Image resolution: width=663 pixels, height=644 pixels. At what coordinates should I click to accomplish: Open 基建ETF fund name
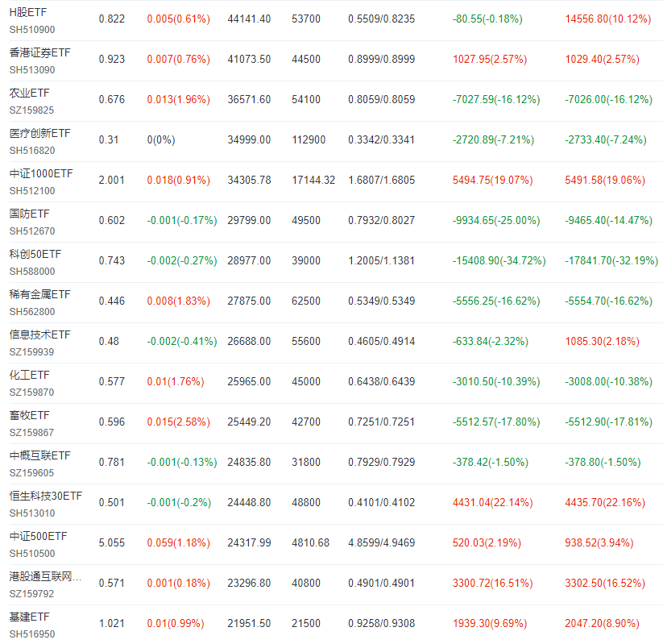[29, 617]
